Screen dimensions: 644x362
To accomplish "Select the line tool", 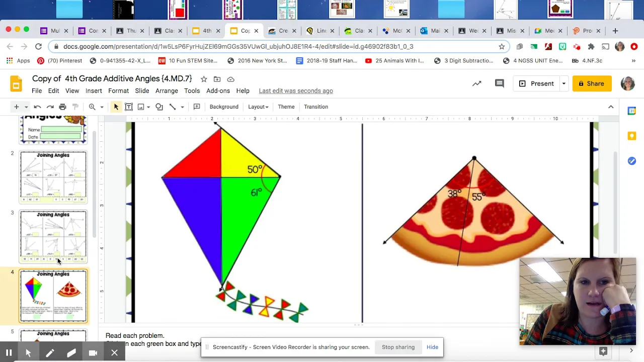I will 173,107.
